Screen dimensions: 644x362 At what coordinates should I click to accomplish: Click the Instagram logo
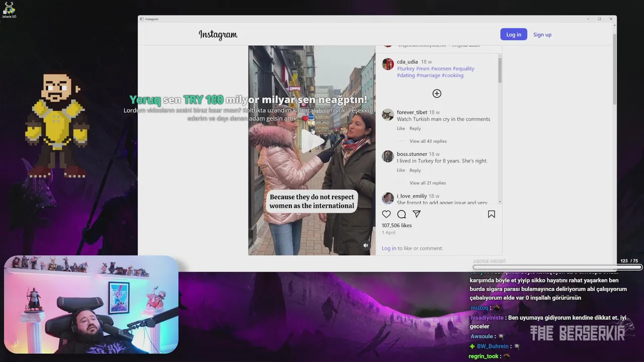pyautogui.click(x=218, y=35)
